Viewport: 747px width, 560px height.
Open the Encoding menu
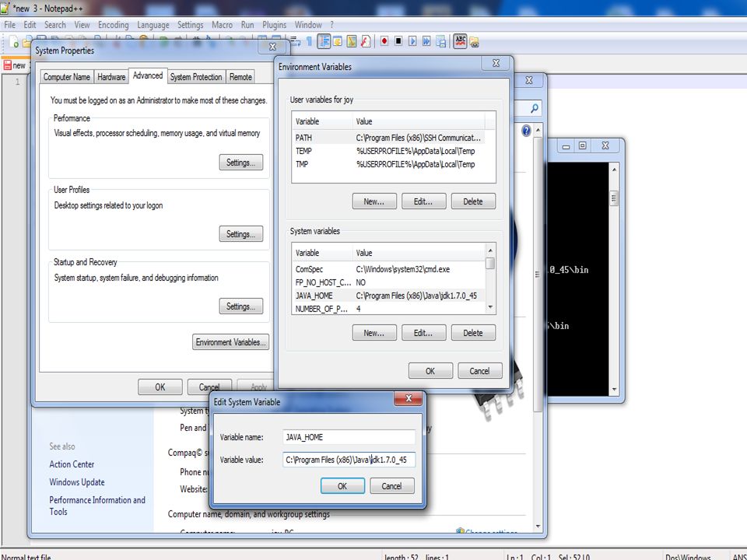click(113, 25)
